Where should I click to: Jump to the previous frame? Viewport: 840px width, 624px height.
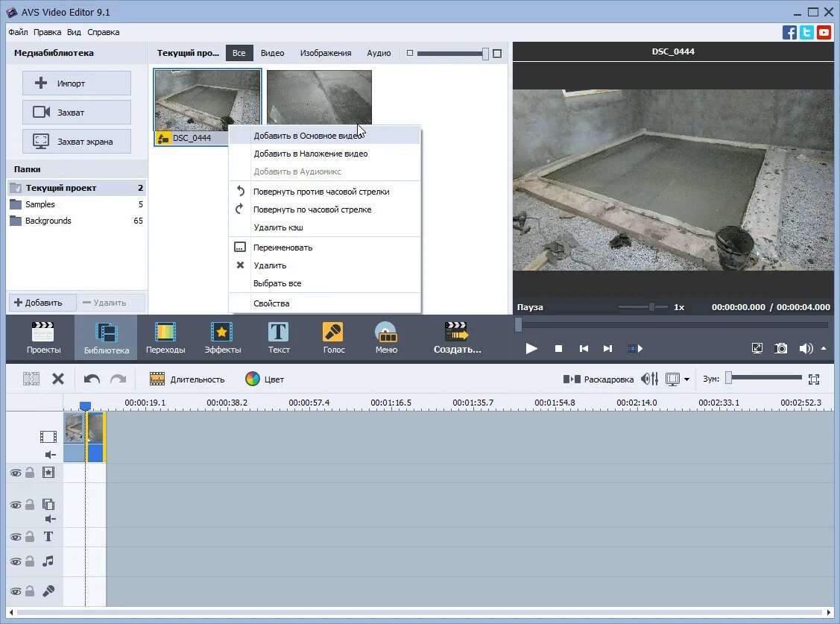click(584, 349)
